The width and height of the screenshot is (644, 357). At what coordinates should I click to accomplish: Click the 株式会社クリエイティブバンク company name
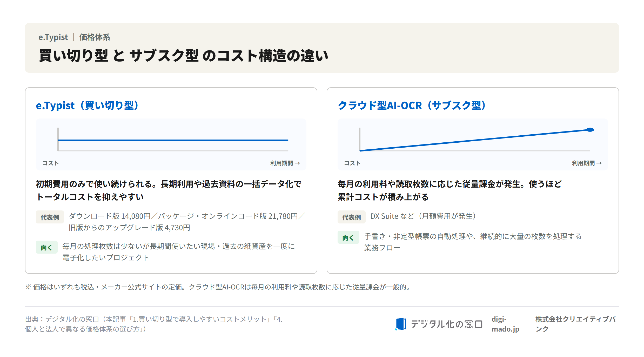(575, 324)
